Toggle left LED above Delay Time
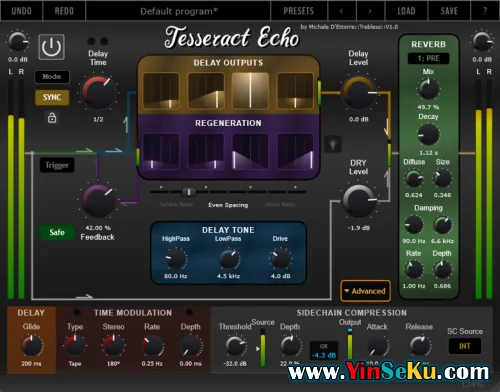 click(x=91, y=41)
